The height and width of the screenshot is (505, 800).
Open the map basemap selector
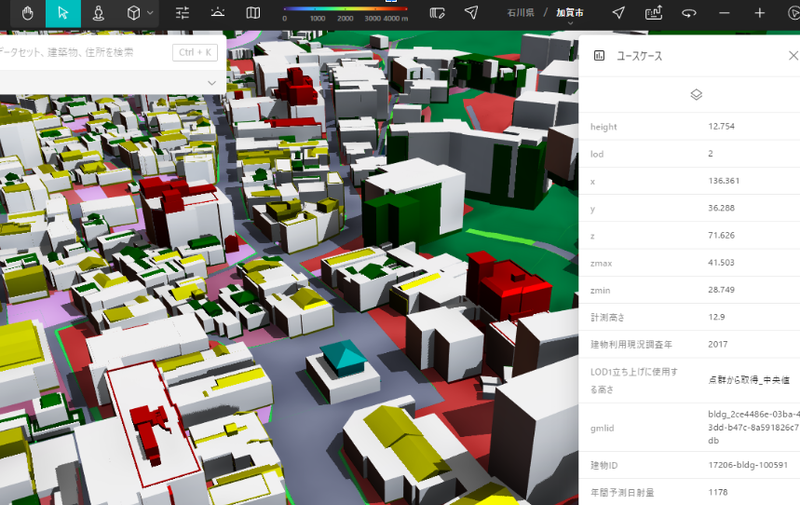(x=253, y=13)
